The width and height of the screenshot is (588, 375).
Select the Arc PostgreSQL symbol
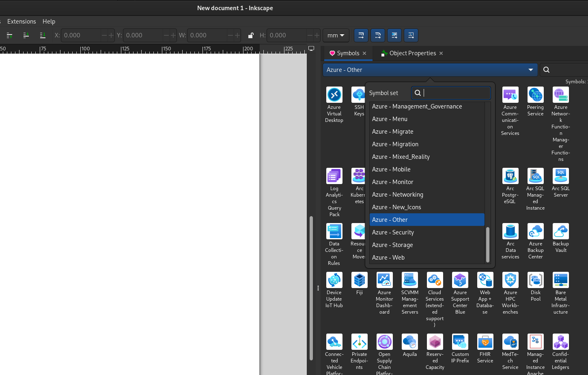point(510,186)
